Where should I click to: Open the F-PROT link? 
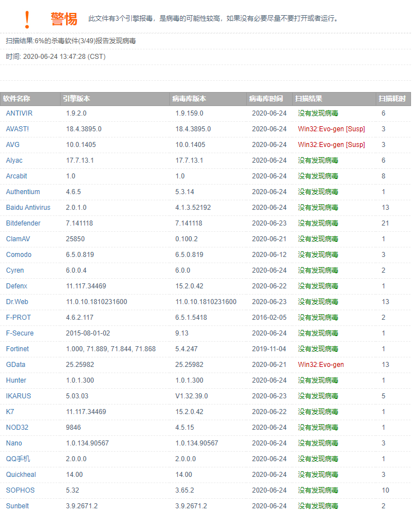19,318
